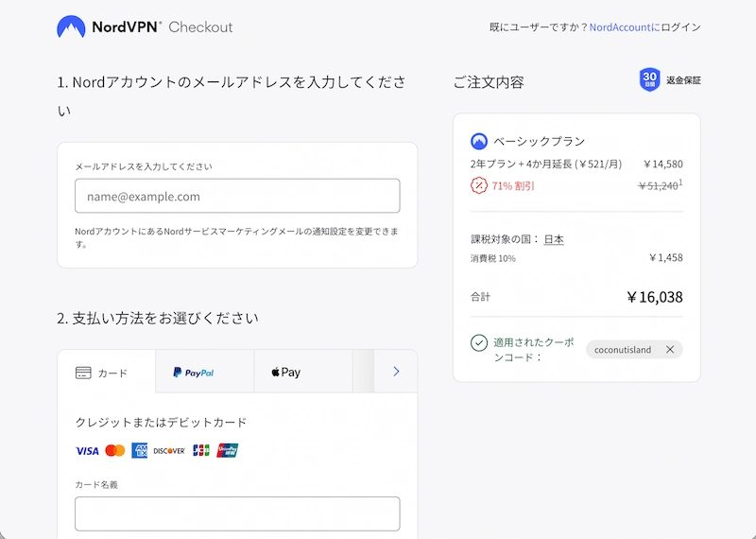Screen dimensions: 756x539
Task: Click the applied coupon green checkmark icon
Action: [479, 343]
